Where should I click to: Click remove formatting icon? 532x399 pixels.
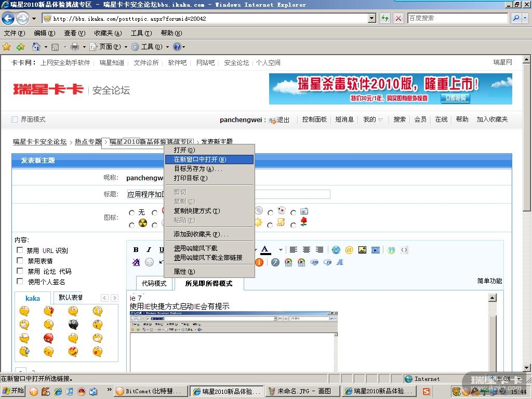click(136, 262)
